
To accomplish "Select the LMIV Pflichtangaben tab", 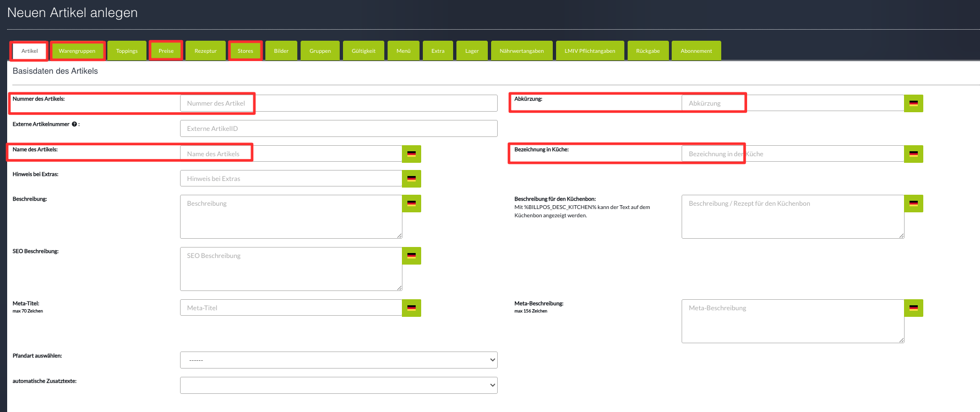I will point(590,51).
